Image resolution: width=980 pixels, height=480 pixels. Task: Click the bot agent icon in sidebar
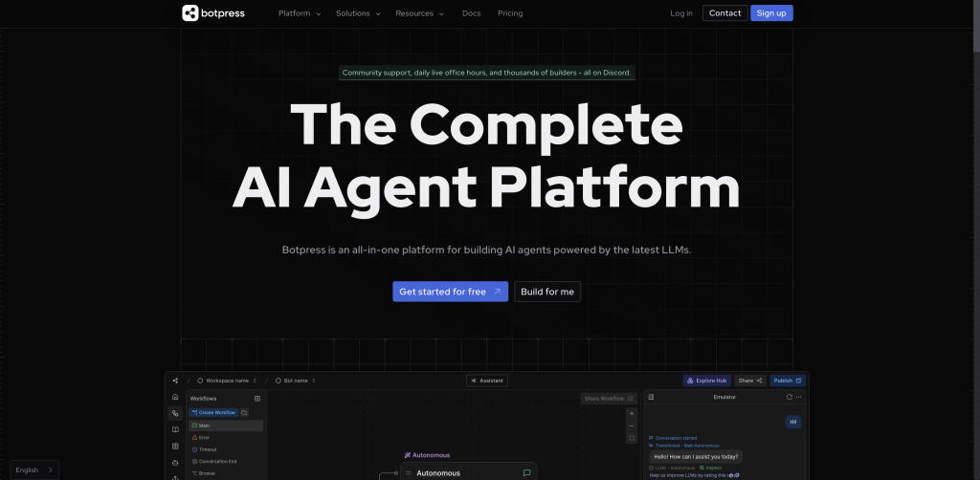pos(175,463)
